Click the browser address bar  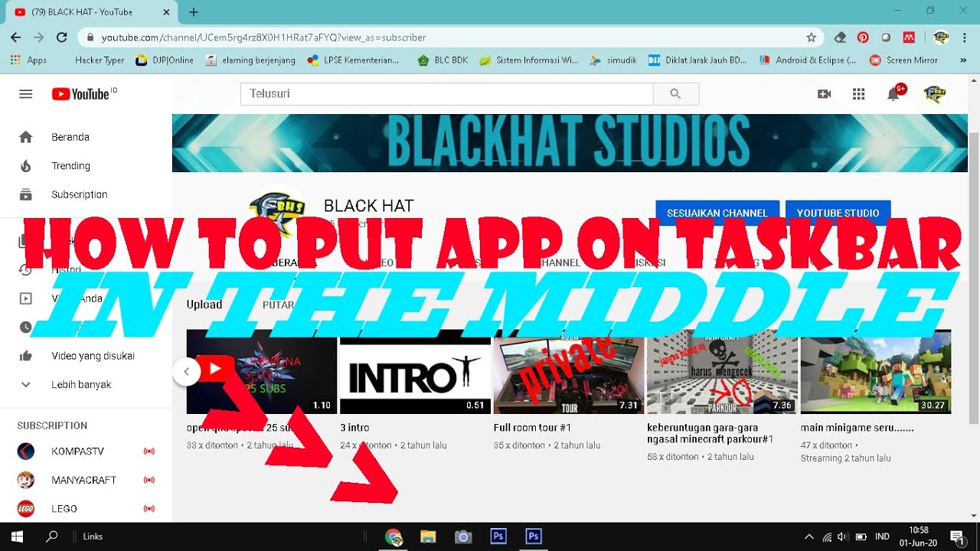coord(450,37)
